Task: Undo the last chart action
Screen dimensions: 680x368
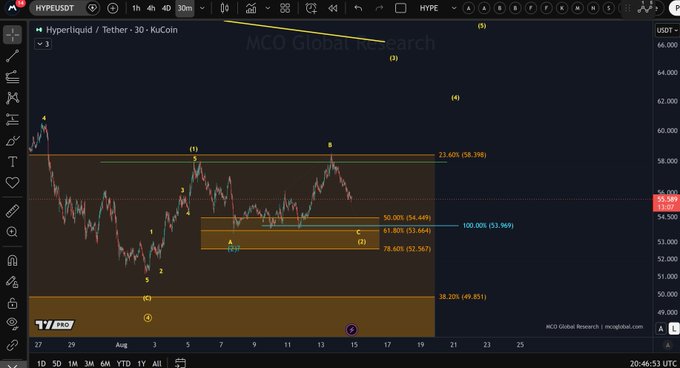Action: (358, 8)
